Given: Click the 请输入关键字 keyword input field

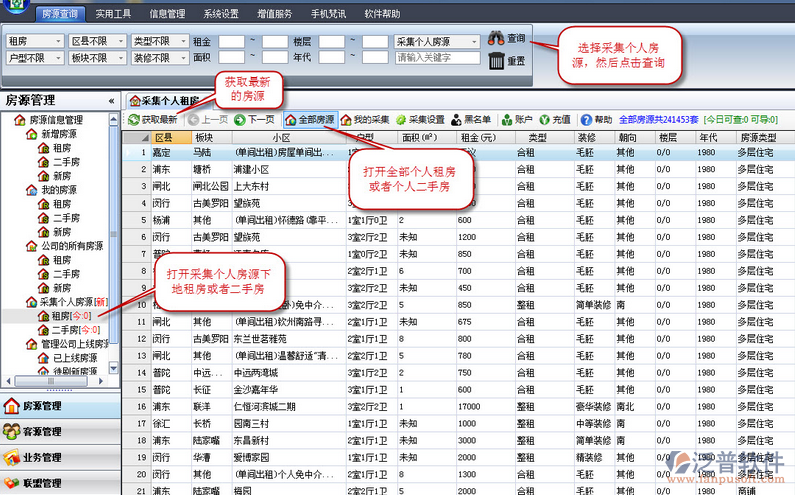Looking at the screenshot, I should click(435, 58).
